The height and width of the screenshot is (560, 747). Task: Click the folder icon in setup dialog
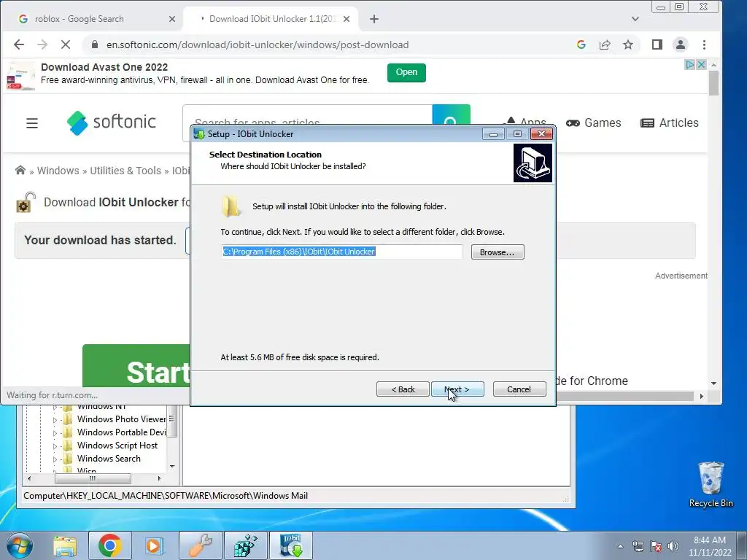coord(231,206)
